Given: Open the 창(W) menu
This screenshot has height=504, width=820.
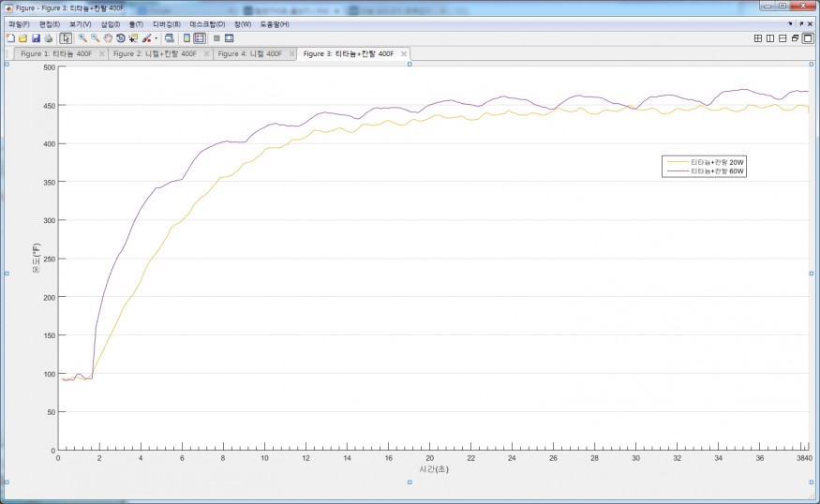Looking at the screenshot, I should [x=243, y=24].
